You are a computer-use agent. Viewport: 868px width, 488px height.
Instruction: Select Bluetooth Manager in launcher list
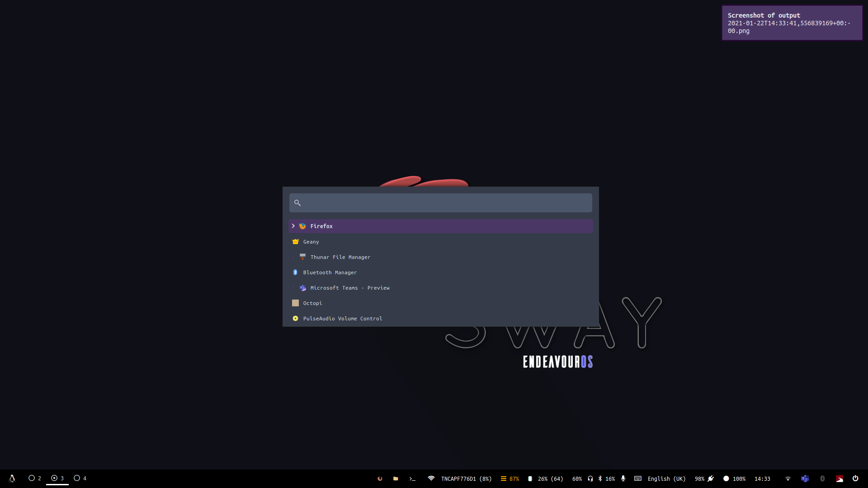pyautogui.click(x=330, y=272)
